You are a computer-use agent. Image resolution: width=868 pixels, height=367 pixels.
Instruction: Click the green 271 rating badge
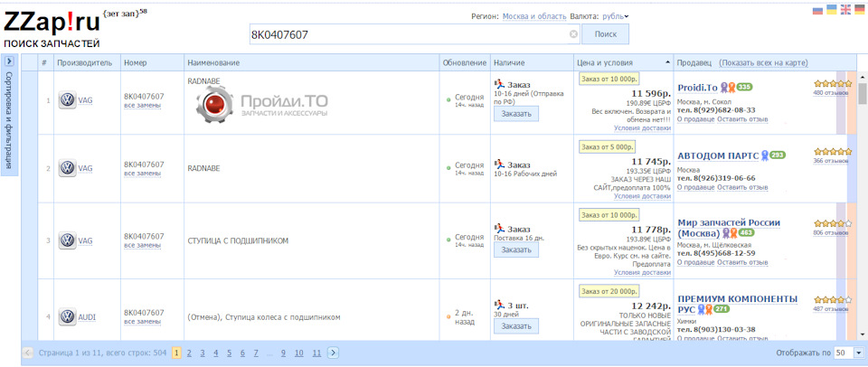[x=722, y=309]
